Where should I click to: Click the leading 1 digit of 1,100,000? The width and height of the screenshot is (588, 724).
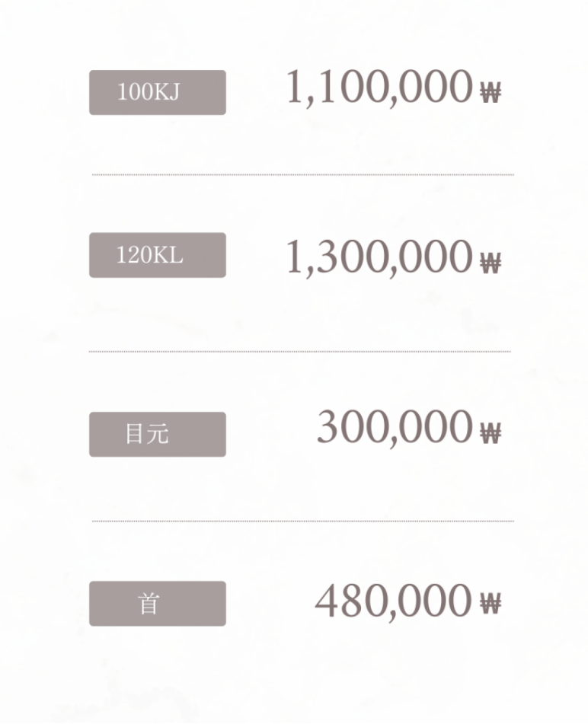tap(295, 86)
